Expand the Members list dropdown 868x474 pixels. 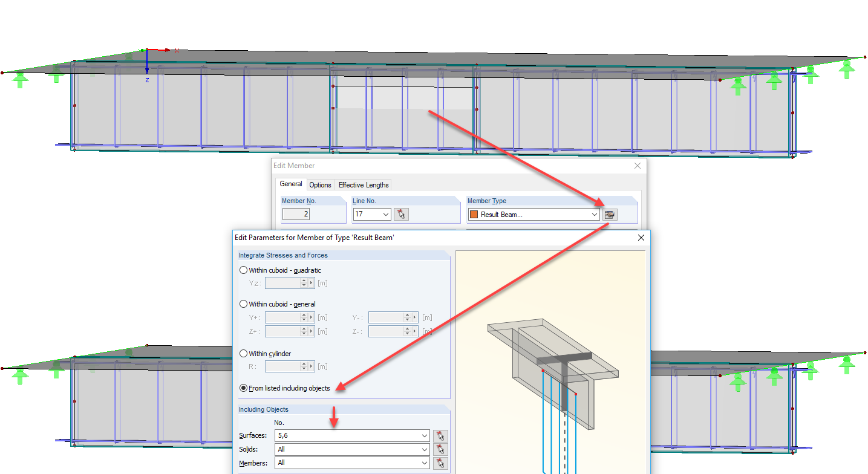(425, 463)
